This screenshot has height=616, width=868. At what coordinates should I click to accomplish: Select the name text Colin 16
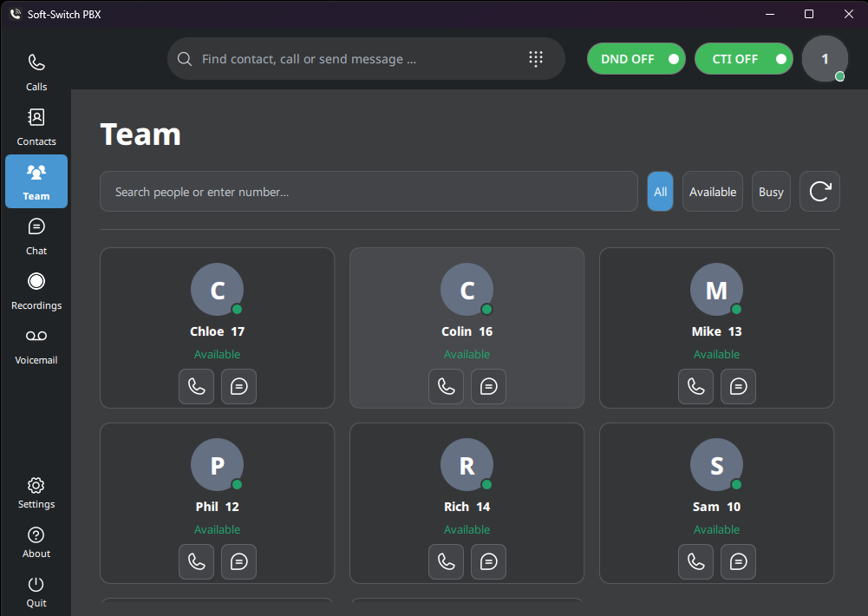tap(467, 331)
